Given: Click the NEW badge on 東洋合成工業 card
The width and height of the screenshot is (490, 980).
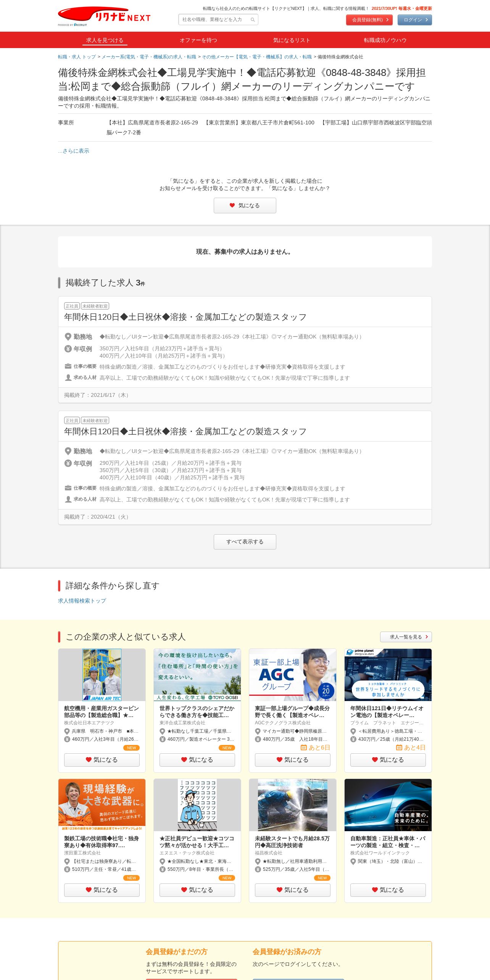Looking at the screenshot, I should click(227, 748).
